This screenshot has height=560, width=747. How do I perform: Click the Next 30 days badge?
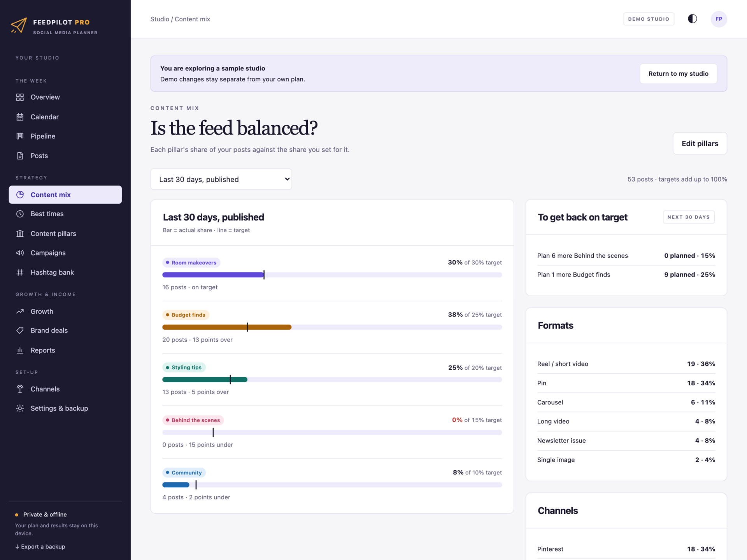(x=688, y=217)
